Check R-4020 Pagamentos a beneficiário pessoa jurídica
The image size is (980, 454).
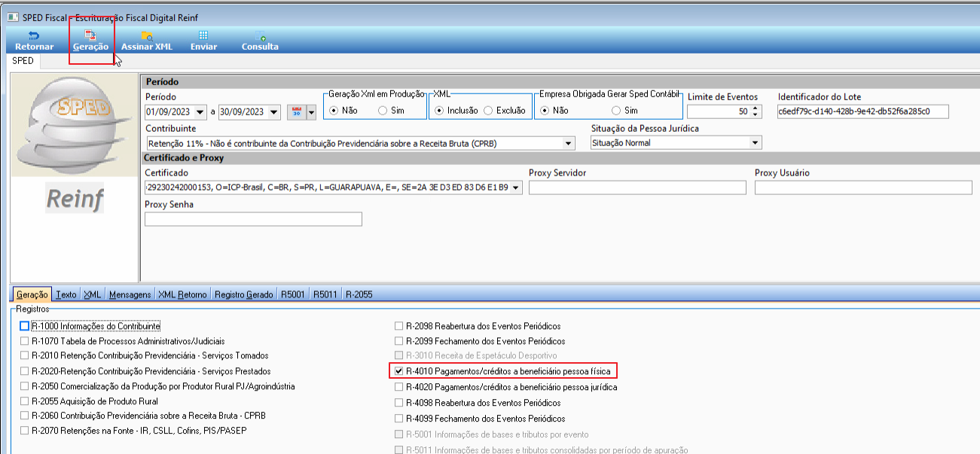[398, 387]
